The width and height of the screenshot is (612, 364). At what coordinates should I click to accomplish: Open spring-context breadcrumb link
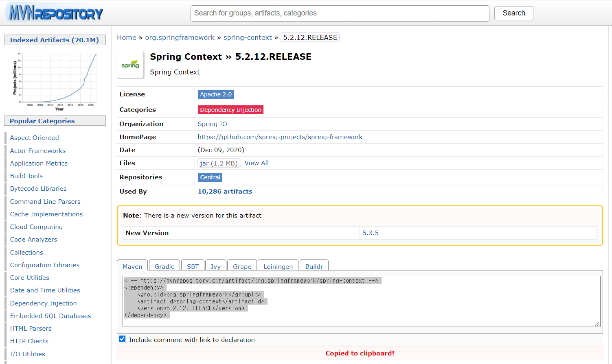(x=248, y=37)
